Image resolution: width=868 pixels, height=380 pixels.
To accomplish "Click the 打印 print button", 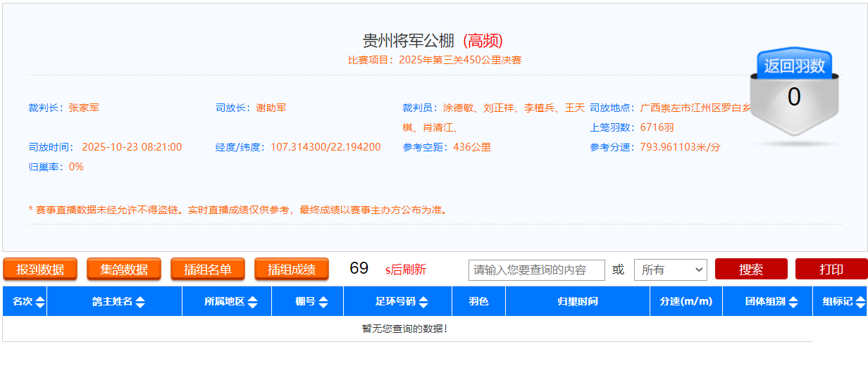I will click(x=831, y=270).
